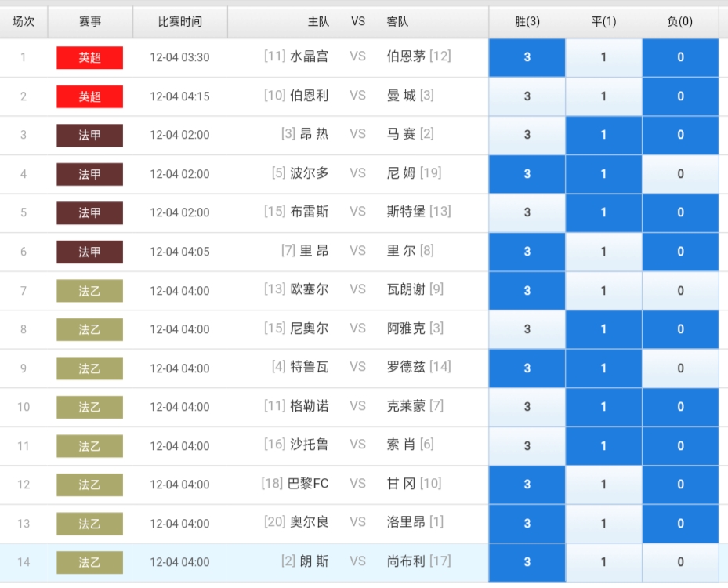Click home team name 水晶宫

click(310, 56)
